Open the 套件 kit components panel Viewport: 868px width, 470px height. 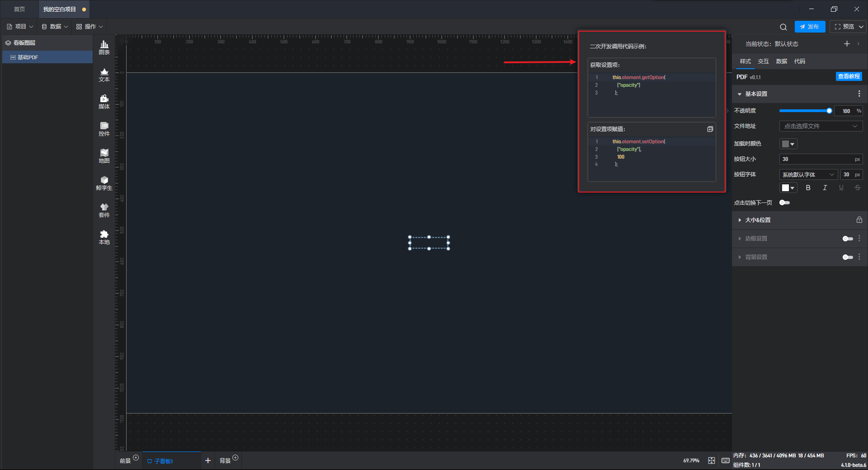tap(104, 210)
